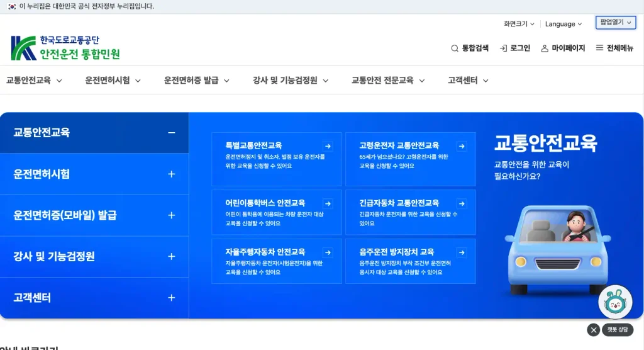This screenshot has height=350, width=644.
Task: Select 강사 및 기능검정원 label in sidebar
Action: click(x=54, y=256)
